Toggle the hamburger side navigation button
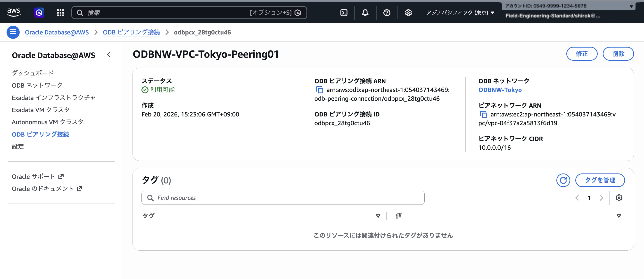The height and width of the screenshot is (279, 644). coord(13,32)
